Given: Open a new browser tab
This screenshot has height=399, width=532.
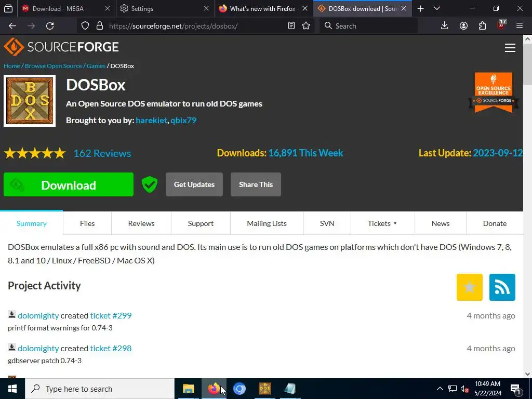Looking at the screenshot, I should 420,8.
